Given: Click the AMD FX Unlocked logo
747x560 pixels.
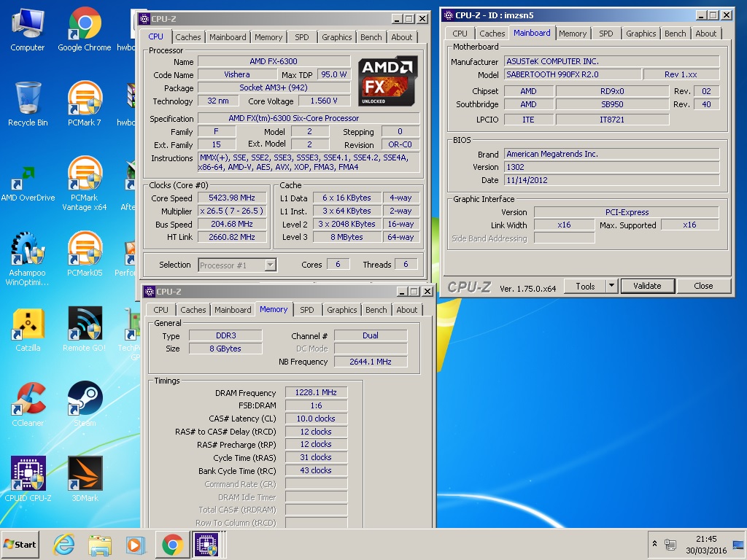Looking at the screenshot, I should [388, 82].
